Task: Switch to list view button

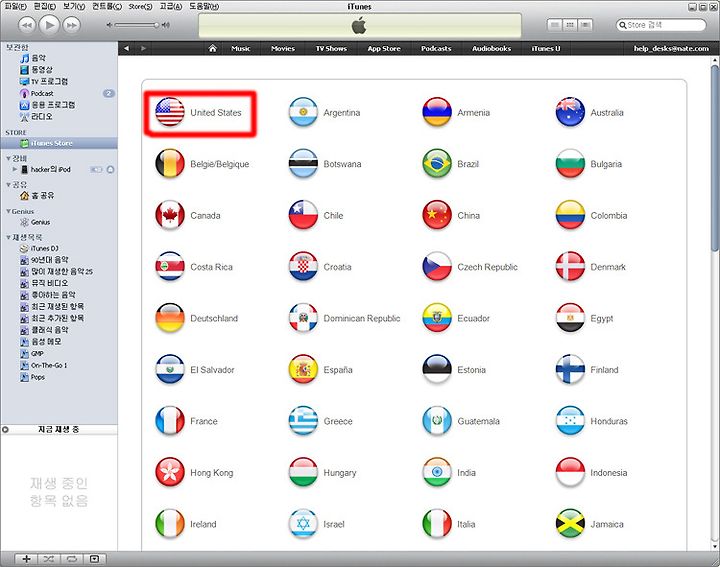Action: 555,25
